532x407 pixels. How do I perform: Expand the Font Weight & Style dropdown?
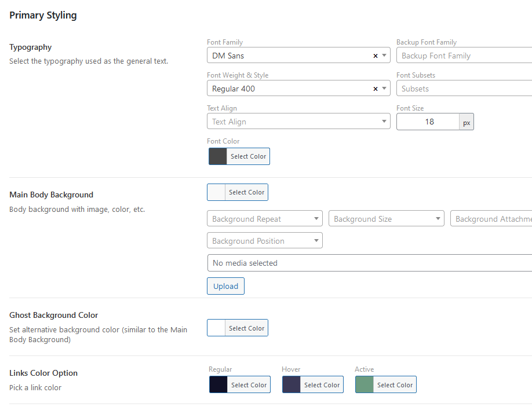384,89
